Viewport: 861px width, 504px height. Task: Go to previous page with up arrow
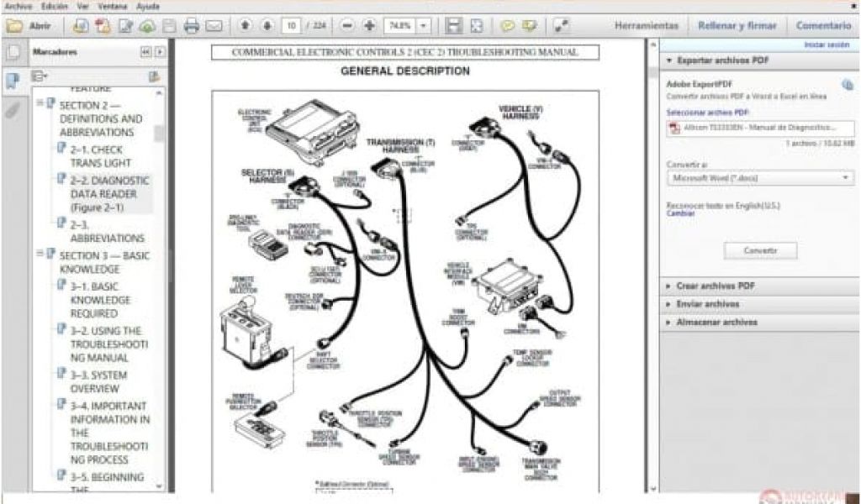click(245, 26)
